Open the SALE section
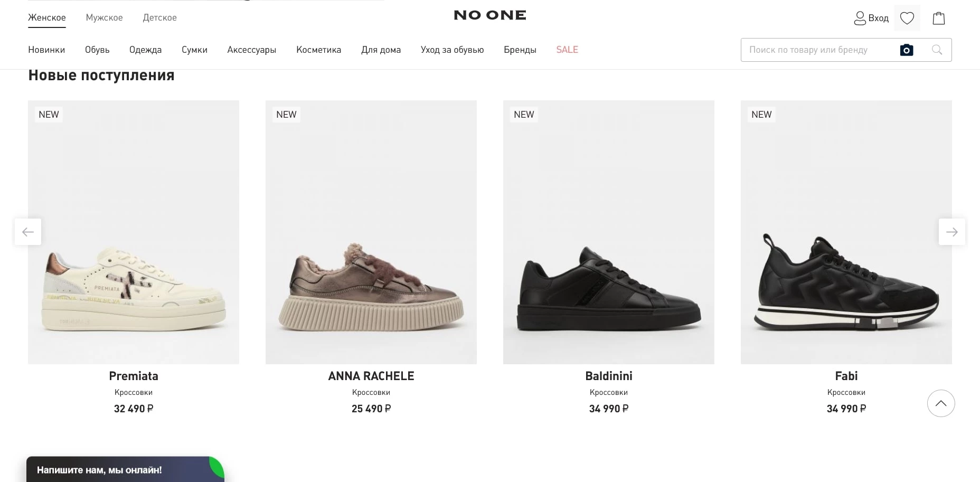This screenshot has width=980, height=482. (x=567, y=50)
